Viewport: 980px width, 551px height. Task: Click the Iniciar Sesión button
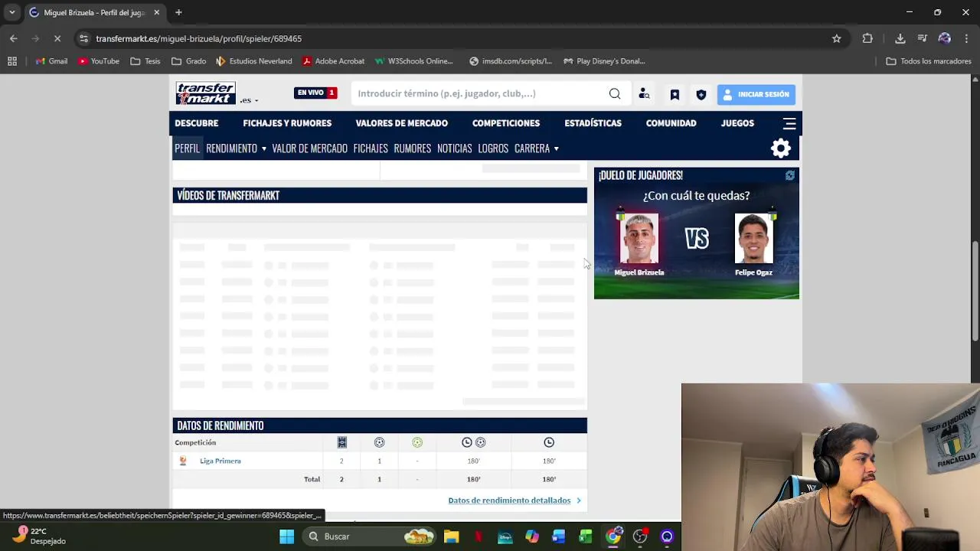tap(756, 94)
